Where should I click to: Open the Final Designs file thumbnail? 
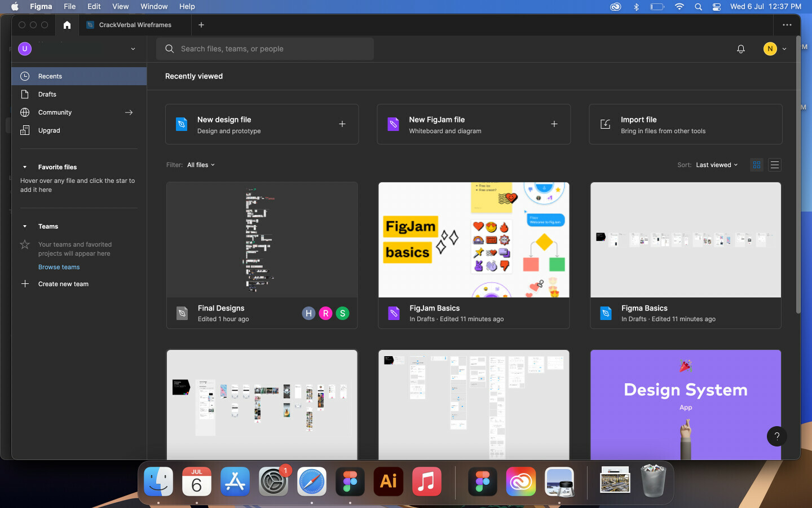(x=262, y=240)
